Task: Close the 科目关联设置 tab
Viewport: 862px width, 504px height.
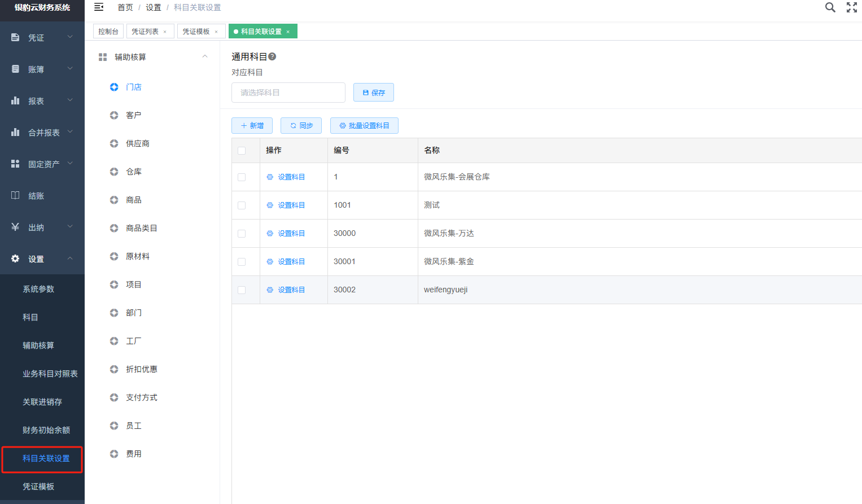Action: (x=288, y=32)
